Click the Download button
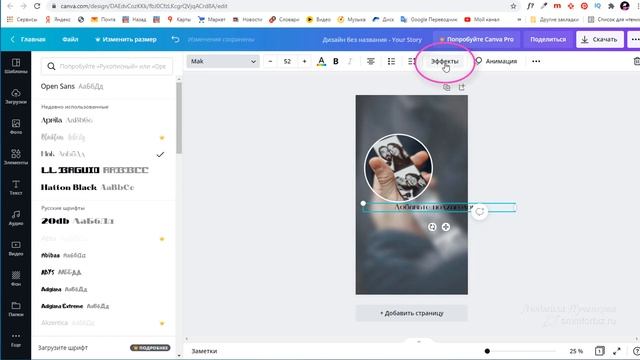Screen dimensions: 640x360 600,39
